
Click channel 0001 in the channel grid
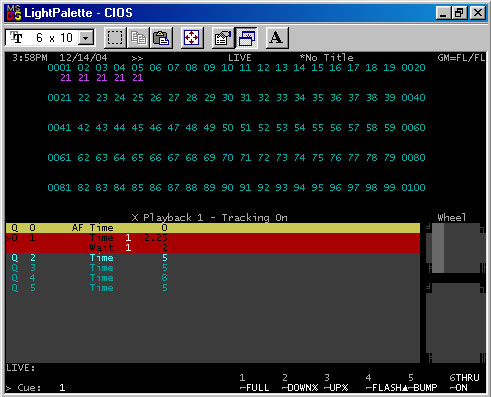59,68
